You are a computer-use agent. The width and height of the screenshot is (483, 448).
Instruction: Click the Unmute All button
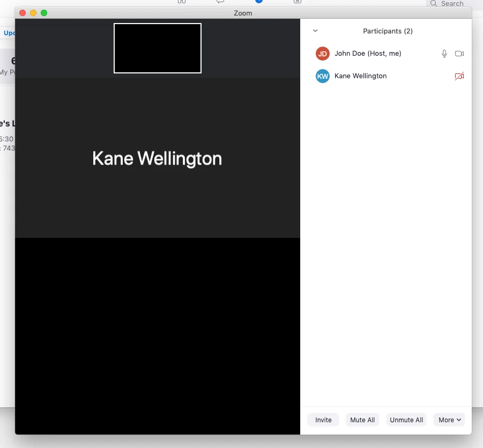tap(406, 420)
